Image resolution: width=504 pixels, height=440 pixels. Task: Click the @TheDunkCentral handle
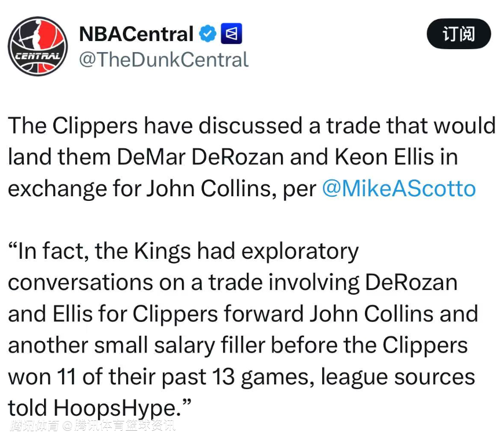pos(163,60)
